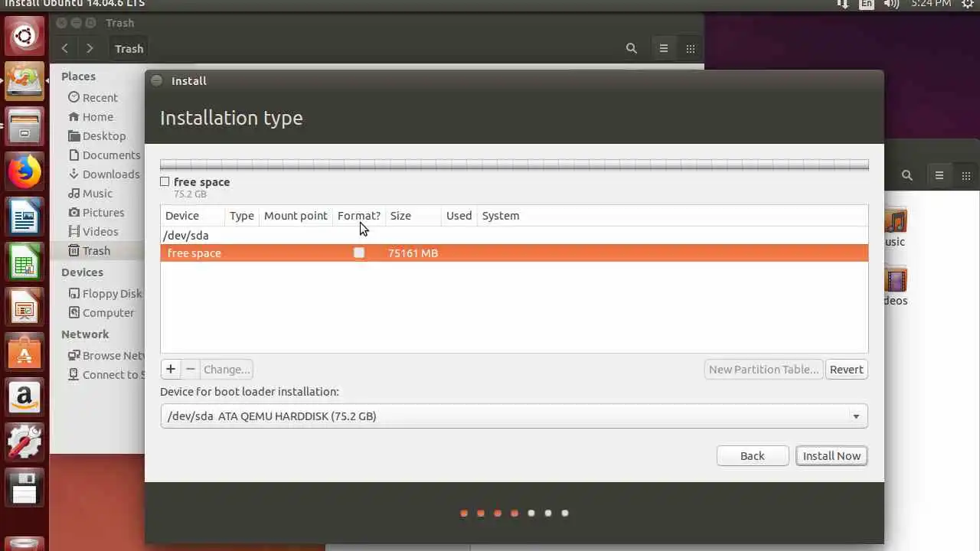Screen dimensions: 980x551
Task: Select Trash in Places sidebar
Action: [98, 250]
